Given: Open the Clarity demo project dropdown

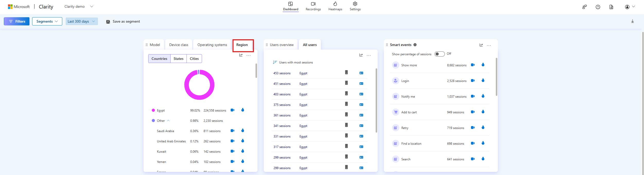Looking at the screenshot, I should (x=79, y=7).
